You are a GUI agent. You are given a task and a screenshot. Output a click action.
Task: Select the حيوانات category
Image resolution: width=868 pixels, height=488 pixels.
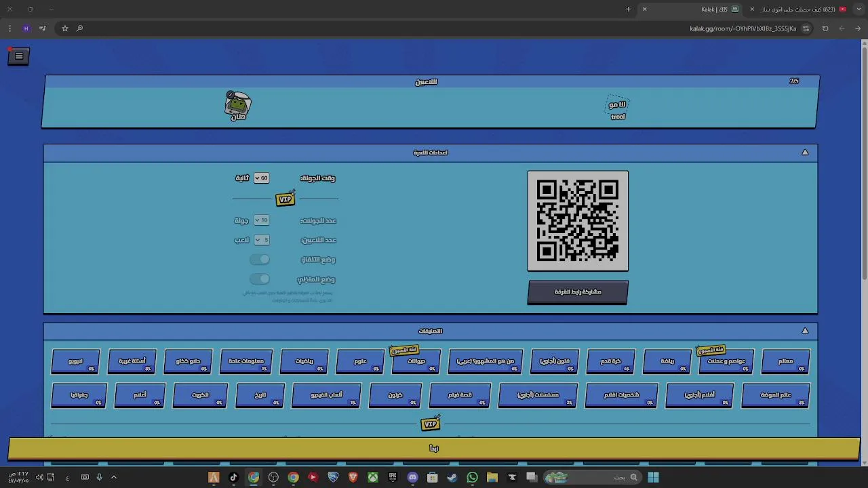416,361
